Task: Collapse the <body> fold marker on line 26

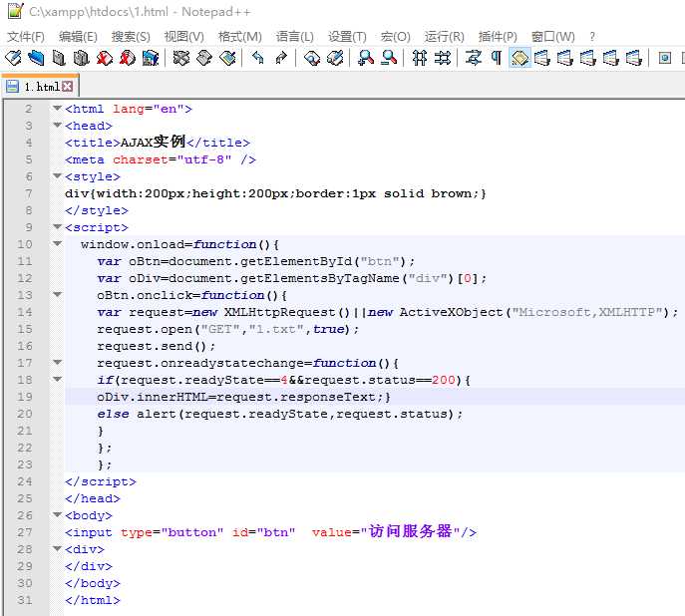Action: (x=57, y=514)
